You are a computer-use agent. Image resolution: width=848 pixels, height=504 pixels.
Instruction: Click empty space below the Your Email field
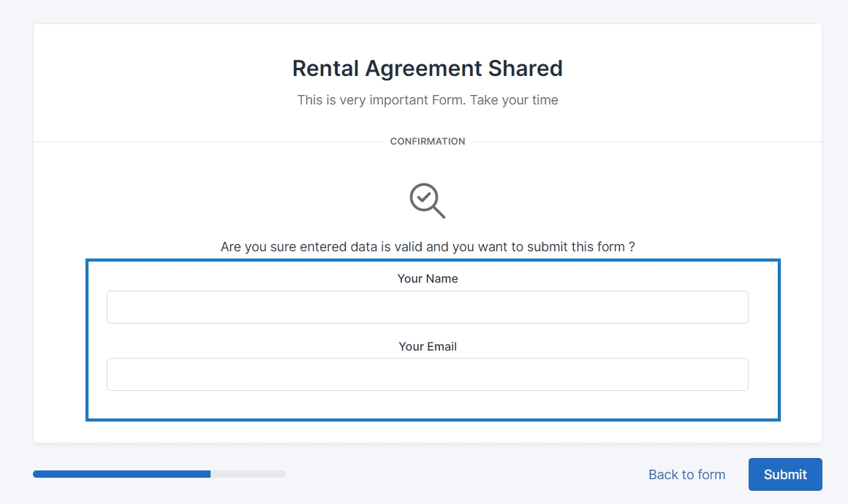click(427, 405)
